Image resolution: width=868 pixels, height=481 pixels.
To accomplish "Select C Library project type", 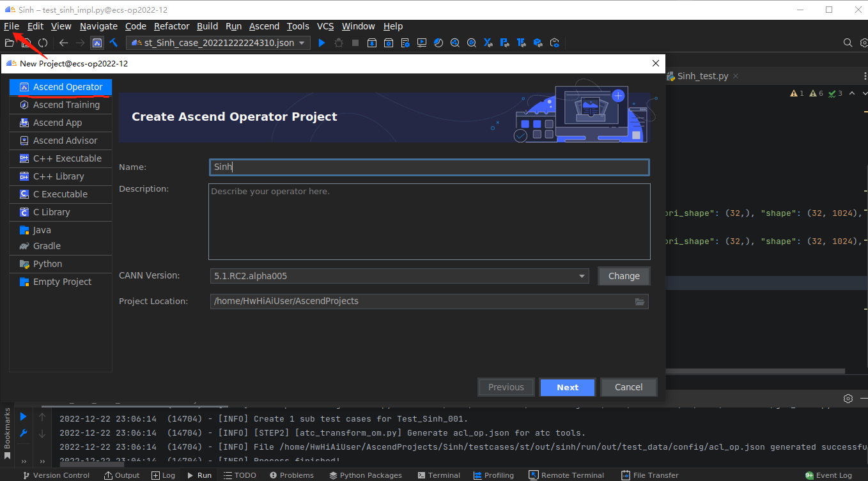I will pos(61,212).
